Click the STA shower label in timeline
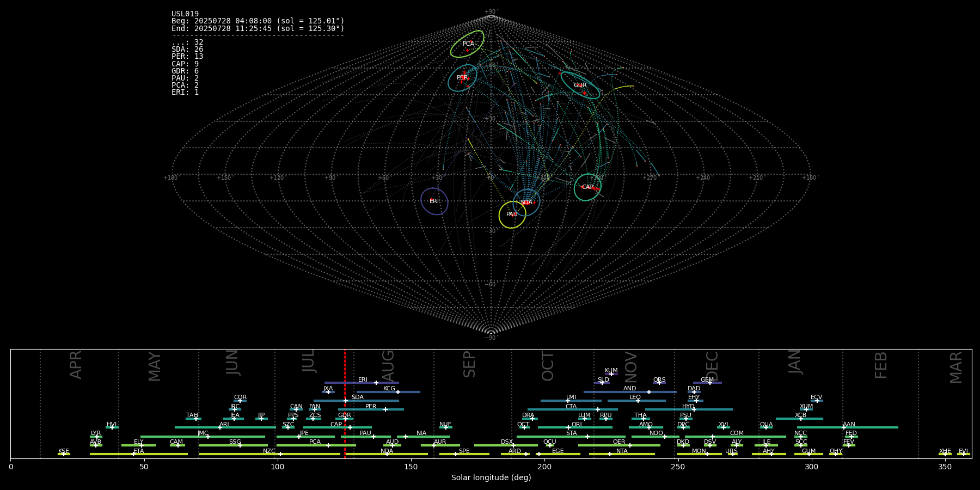 pyautogui.click(x=572, y=433)
